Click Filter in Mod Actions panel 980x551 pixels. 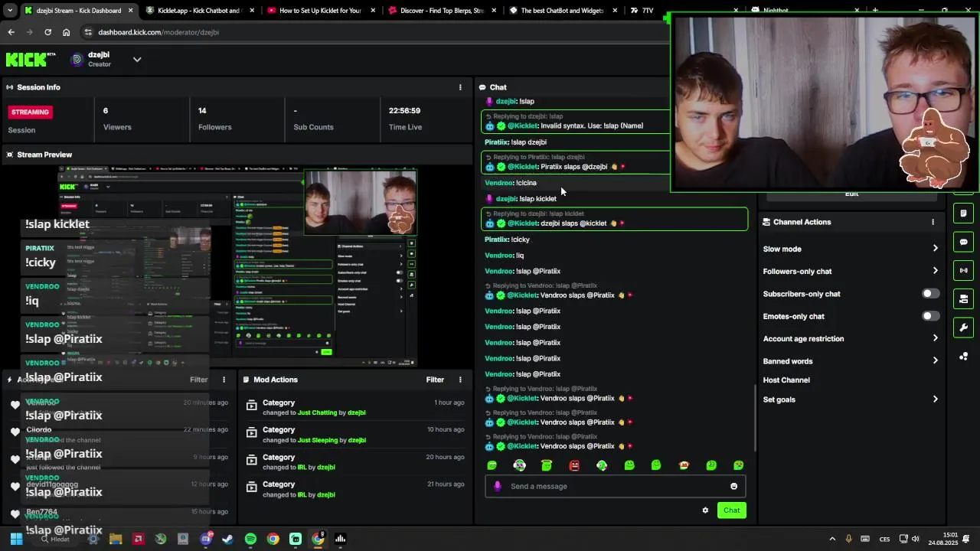[435, 380]
